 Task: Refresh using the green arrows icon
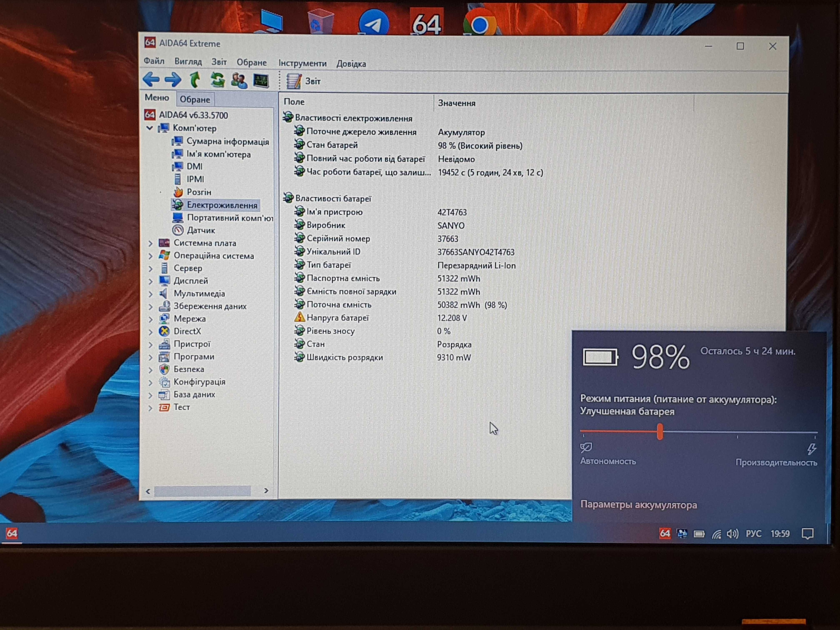coord(217,80)
